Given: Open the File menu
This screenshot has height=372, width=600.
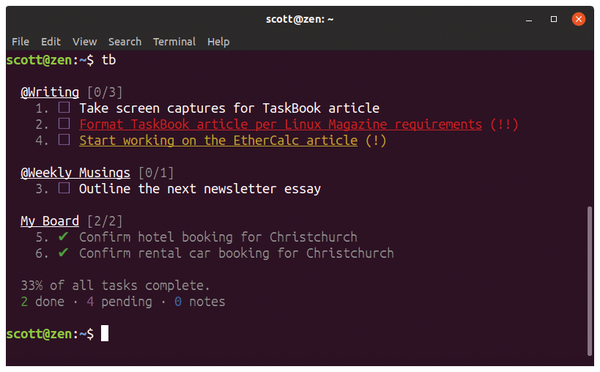Looking at the screenshot, I should [x=20, y=42].
